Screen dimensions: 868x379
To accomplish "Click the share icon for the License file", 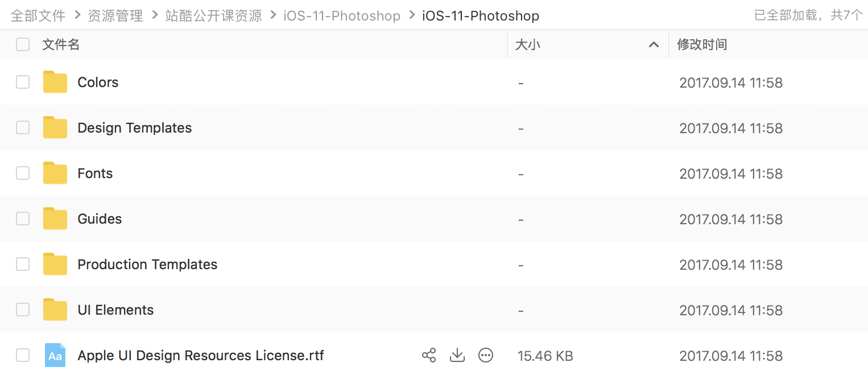I will (x=429, y=356).
